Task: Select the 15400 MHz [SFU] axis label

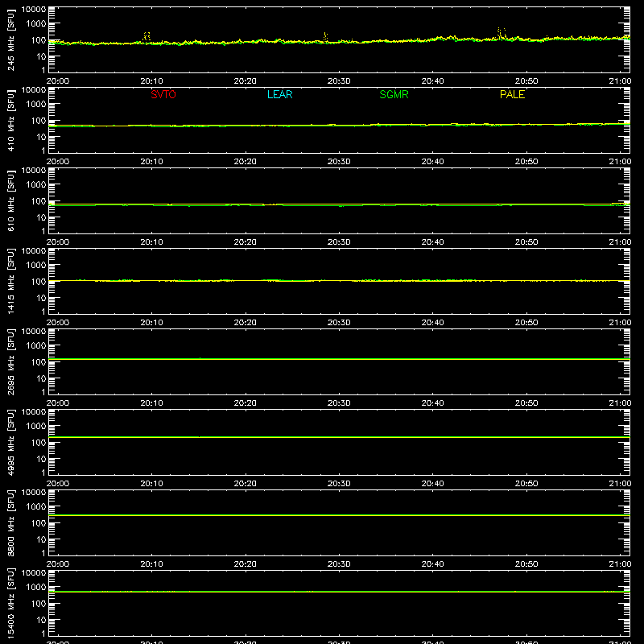Action: (x=10, y=603)
